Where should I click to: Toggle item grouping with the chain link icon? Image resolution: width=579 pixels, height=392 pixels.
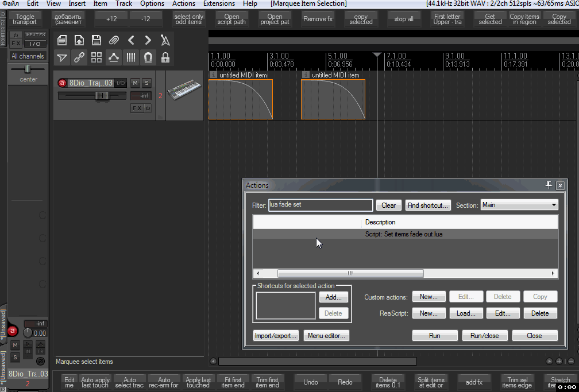(79, 57)
